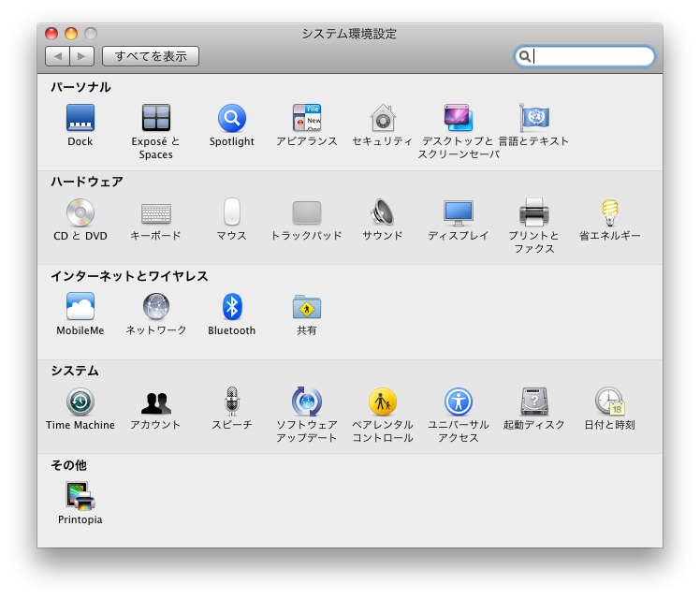Open Printopia preferences
The width and height of the screenshot is (700, 599).
point(80,497)
